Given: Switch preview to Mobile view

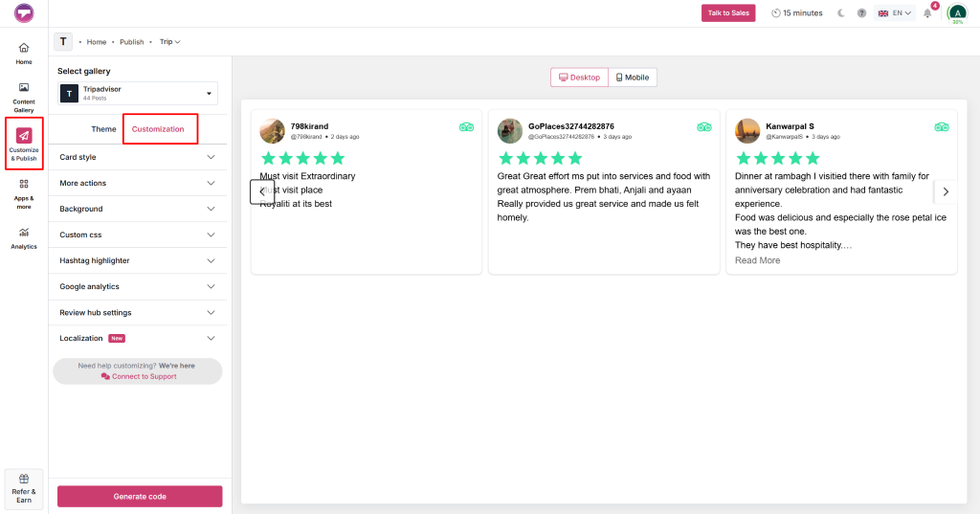Looking at the screenshot, I should click(633, 78).
